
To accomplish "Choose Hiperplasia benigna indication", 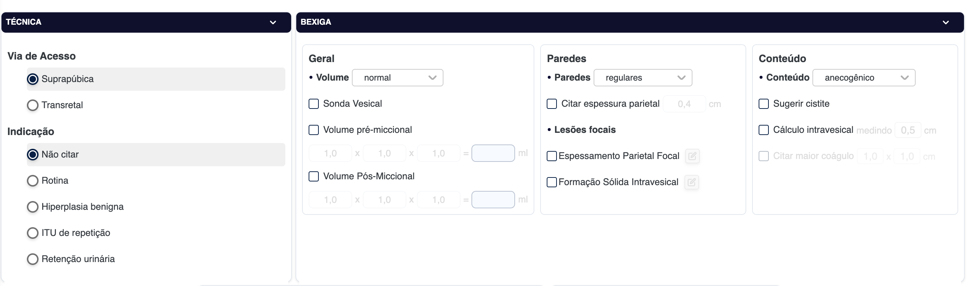I will [33, 207].
